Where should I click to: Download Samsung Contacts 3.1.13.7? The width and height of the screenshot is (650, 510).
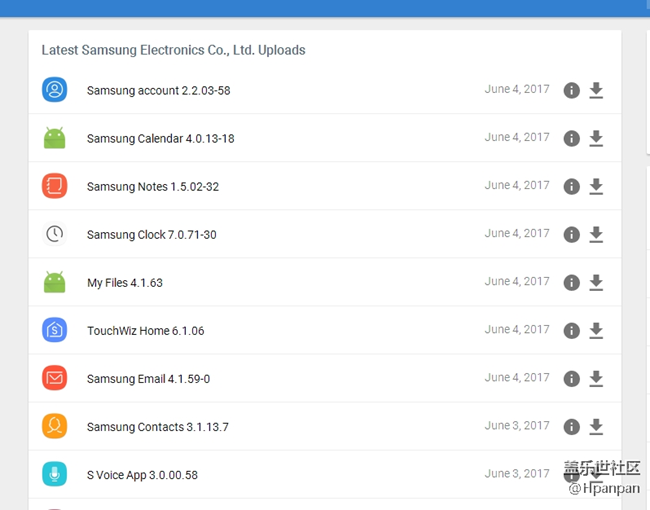tap(596, 427)
